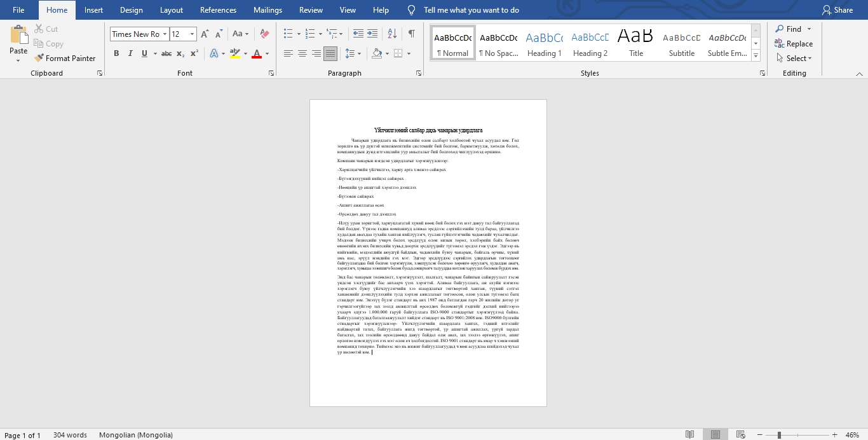Screen dimensions: 868x440
Task: Switch to the Layout tab
Action: click(172, 10)
